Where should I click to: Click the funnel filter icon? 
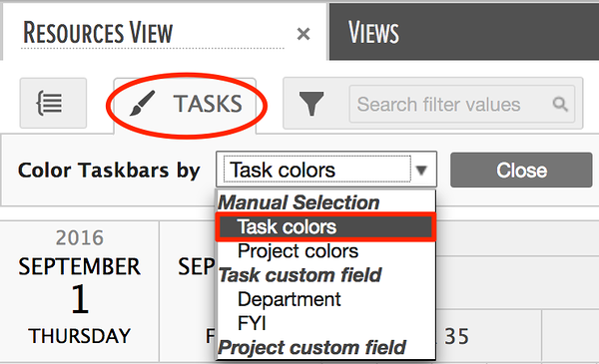click(311, 104)
